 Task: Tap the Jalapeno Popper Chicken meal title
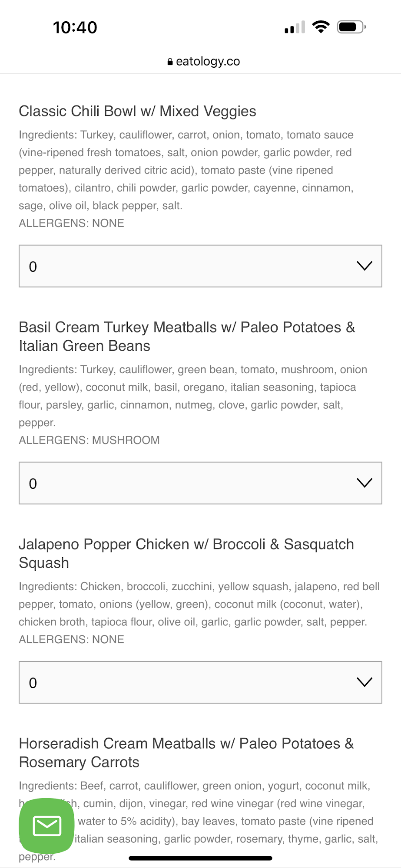click(186, 553)
